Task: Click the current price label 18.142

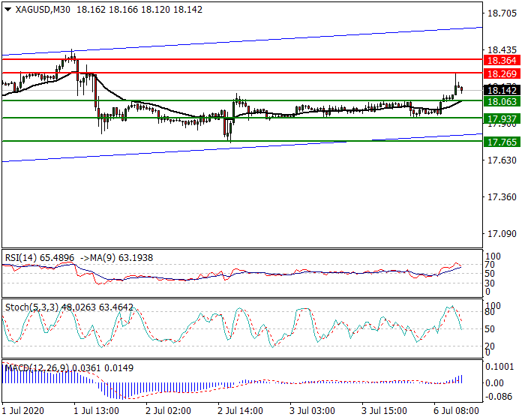Action: (502, 91)
